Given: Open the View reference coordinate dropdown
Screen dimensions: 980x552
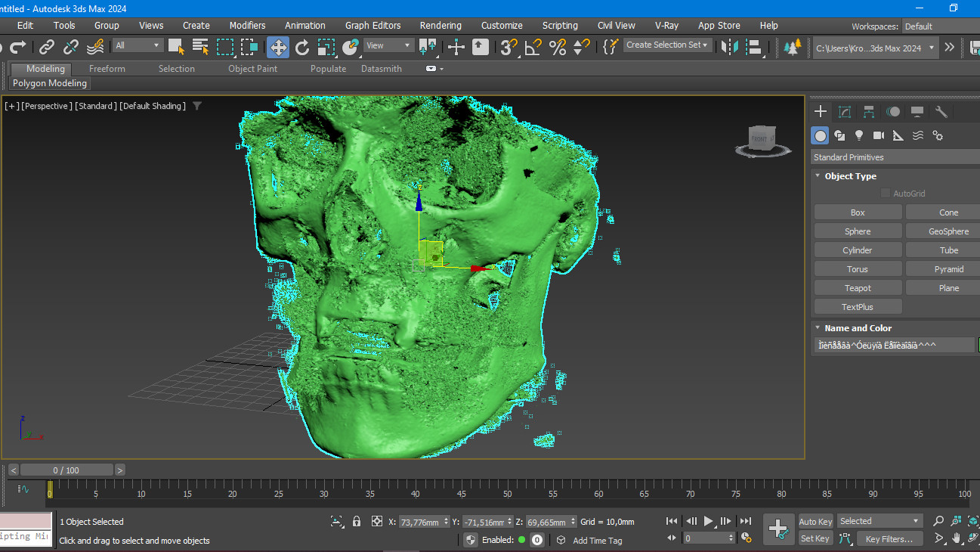Looking at the screenshot, I should pyautogui.click(x=388, y=45).
